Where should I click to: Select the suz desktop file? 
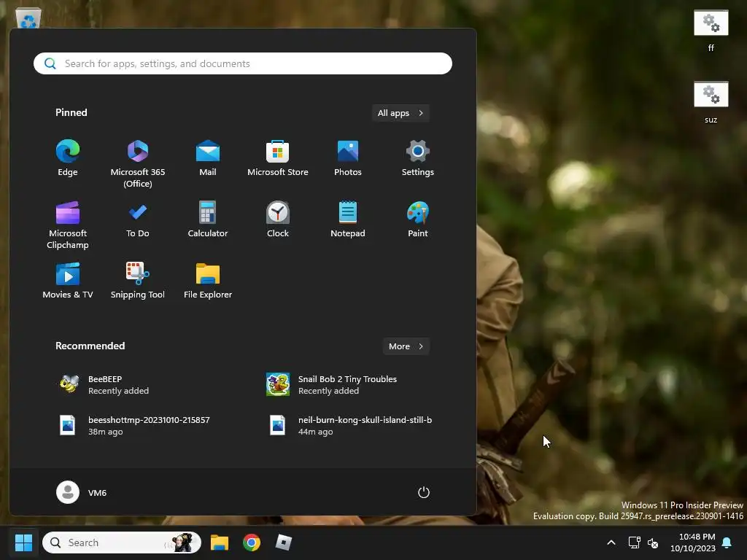click(x=711, y=103)
